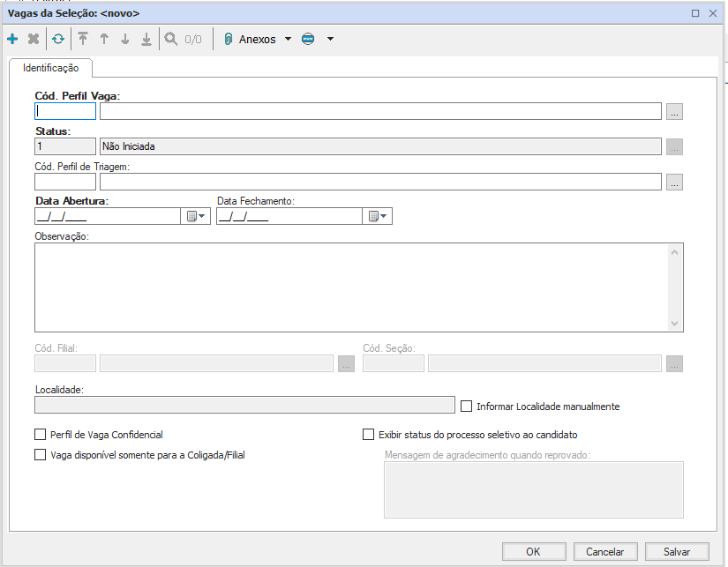Click the paperclip Anexos icon
Image resolution: width=728 pixels, height=567 pixels.
[228, 40]
